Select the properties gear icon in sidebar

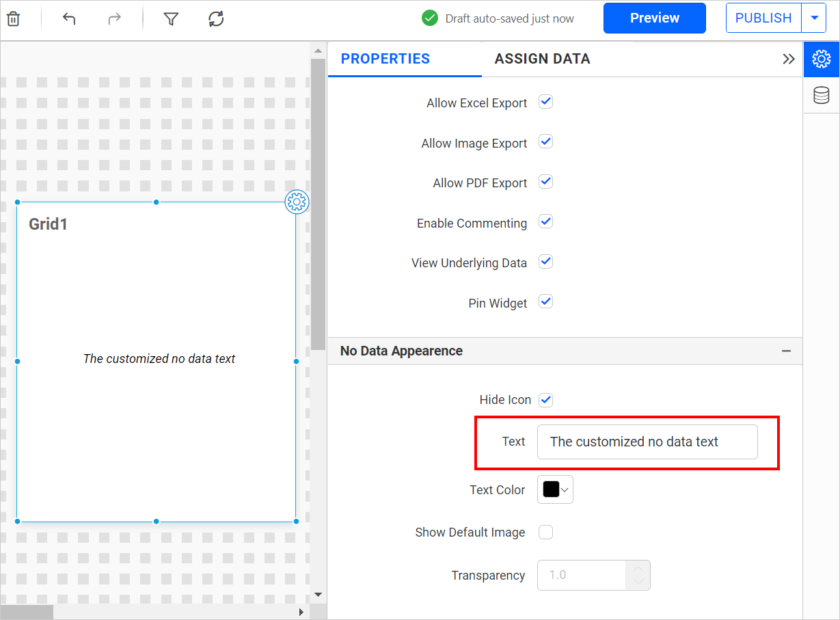tap(821, 59)
